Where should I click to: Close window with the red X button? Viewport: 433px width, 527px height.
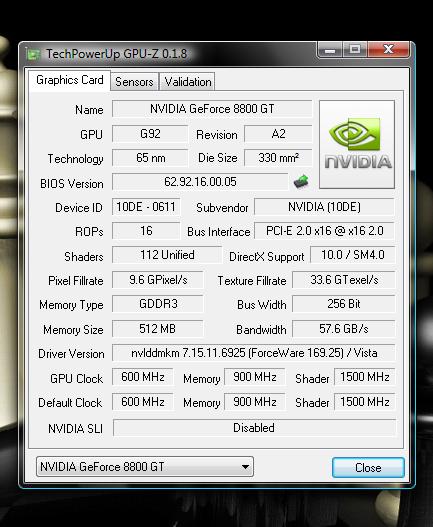(x=389, y=50)
